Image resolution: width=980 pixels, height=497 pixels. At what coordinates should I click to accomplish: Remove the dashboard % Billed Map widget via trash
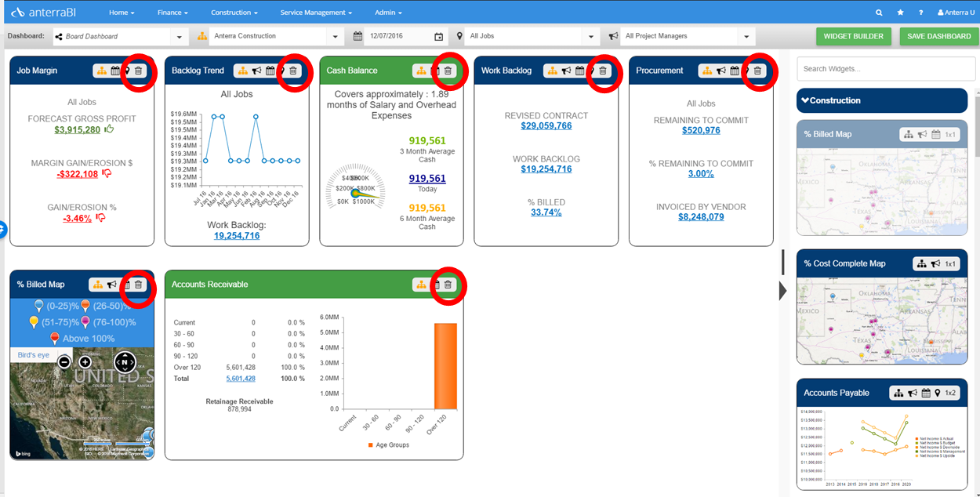(139, 285)
